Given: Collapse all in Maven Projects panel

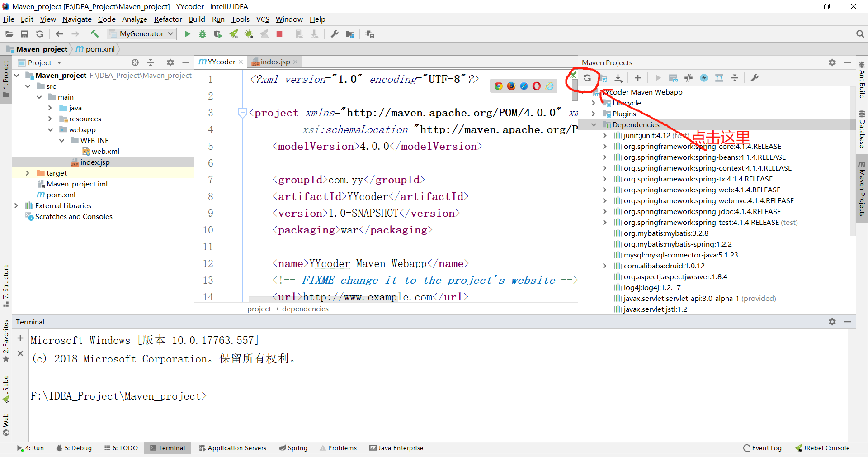Looking at the screenshot, I should (735, 78).
